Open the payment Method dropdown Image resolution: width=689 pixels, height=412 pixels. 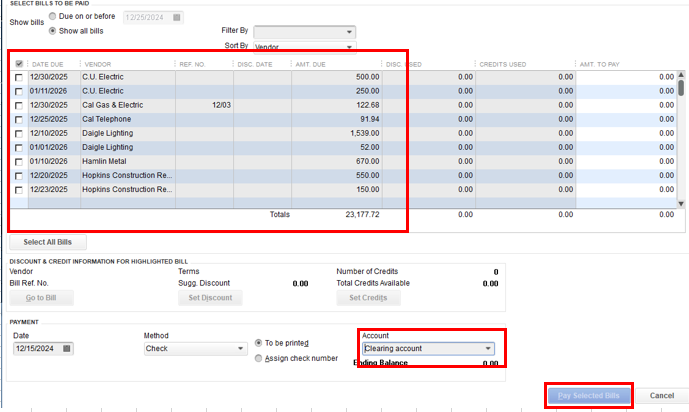(196, 348)
